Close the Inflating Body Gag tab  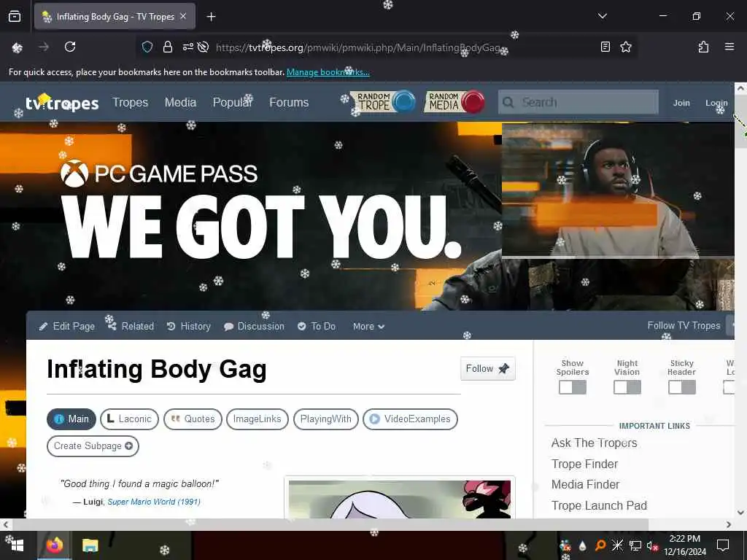click(183, 16)
